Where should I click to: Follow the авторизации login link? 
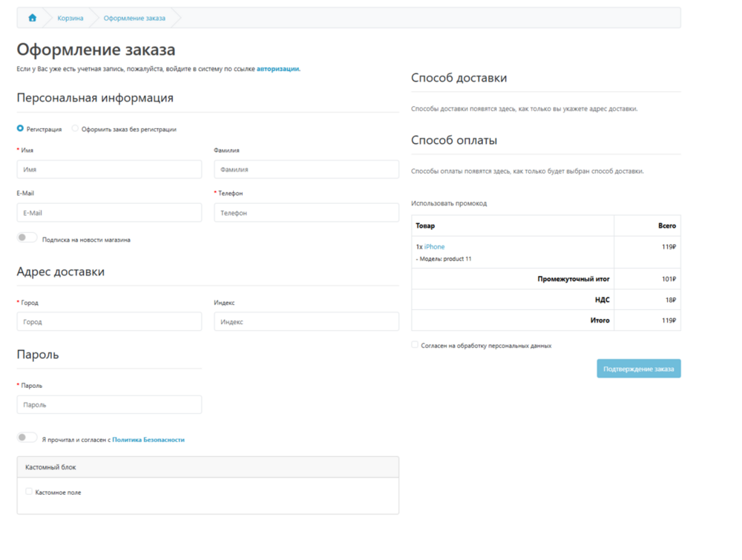[278, 68]
